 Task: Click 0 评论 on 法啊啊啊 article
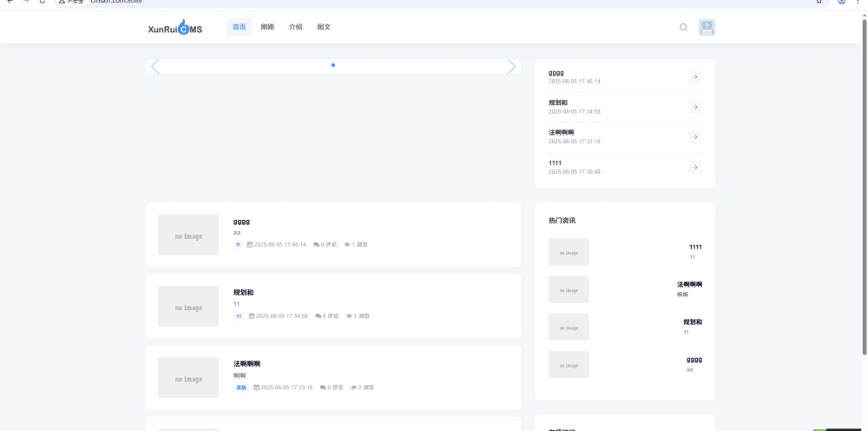coord(335,388)
